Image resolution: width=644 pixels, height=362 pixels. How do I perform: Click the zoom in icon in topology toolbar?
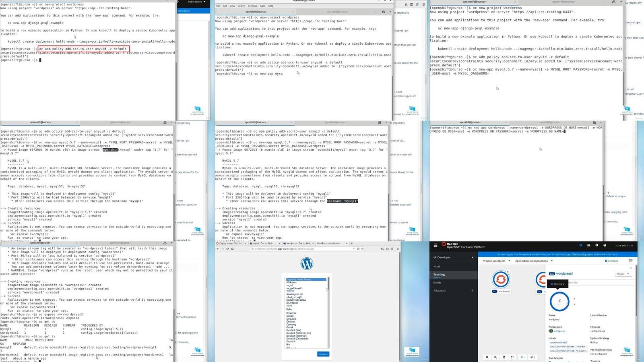487,357
